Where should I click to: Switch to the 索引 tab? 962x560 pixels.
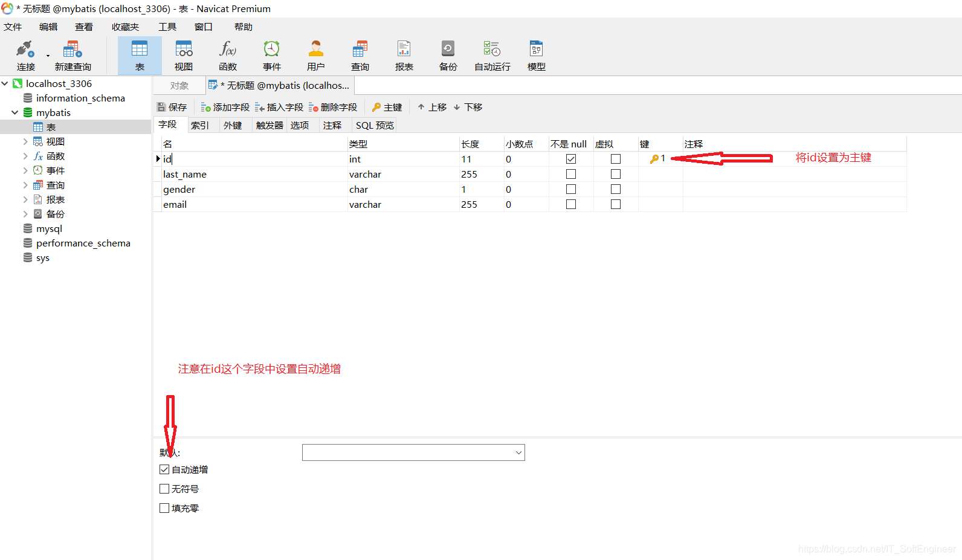200,125
